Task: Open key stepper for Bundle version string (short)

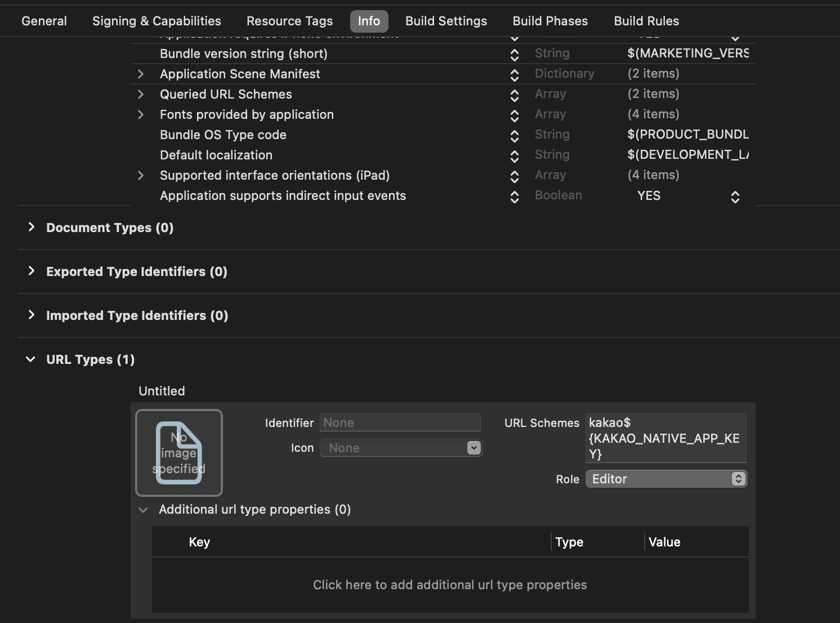Action: (x=515, y=55)
